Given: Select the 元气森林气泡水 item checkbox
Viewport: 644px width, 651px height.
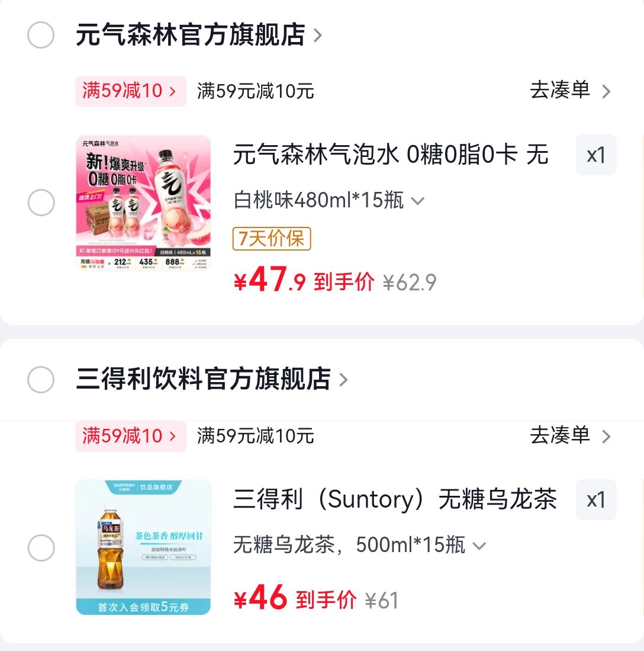Looking at the screenshot, I should pos(41,203).
